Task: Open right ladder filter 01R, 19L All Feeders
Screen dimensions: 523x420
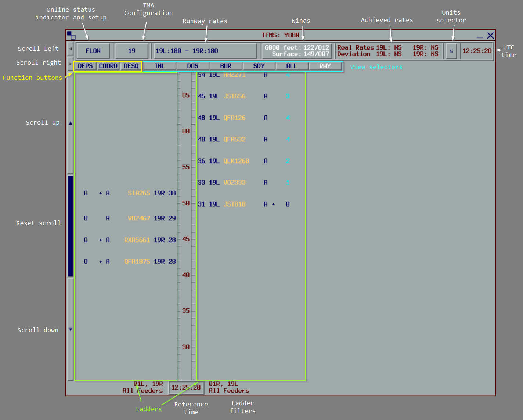Action: [229, 387]
